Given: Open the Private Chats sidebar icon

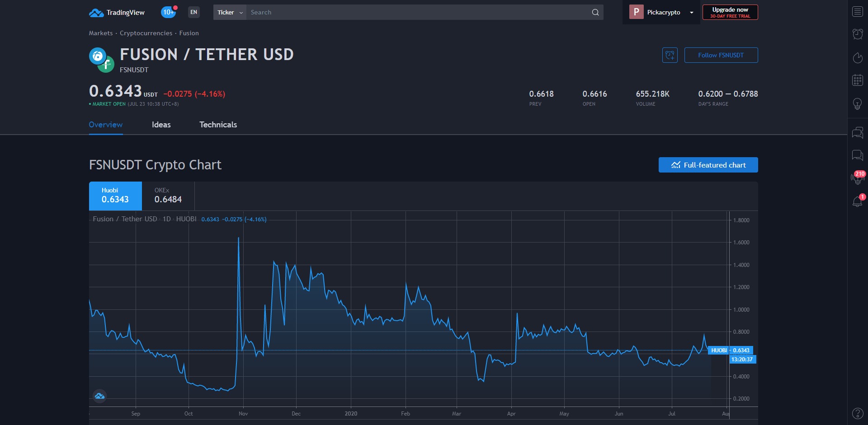Looking at the screenshot, I should [x=858, y=155].
